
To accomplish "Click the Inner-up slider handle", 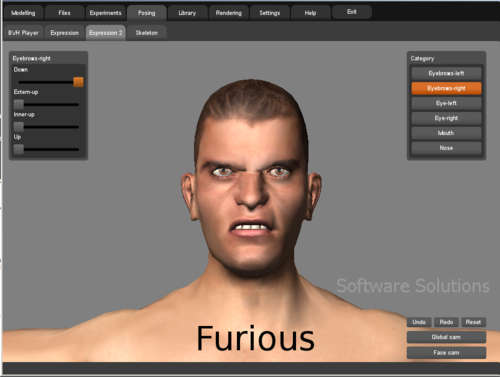I will tap(19, 127).
